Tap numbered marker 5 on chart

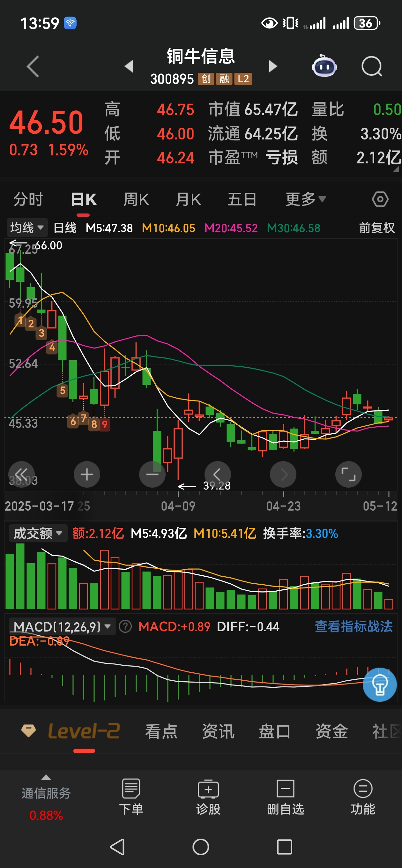(62, 391)
